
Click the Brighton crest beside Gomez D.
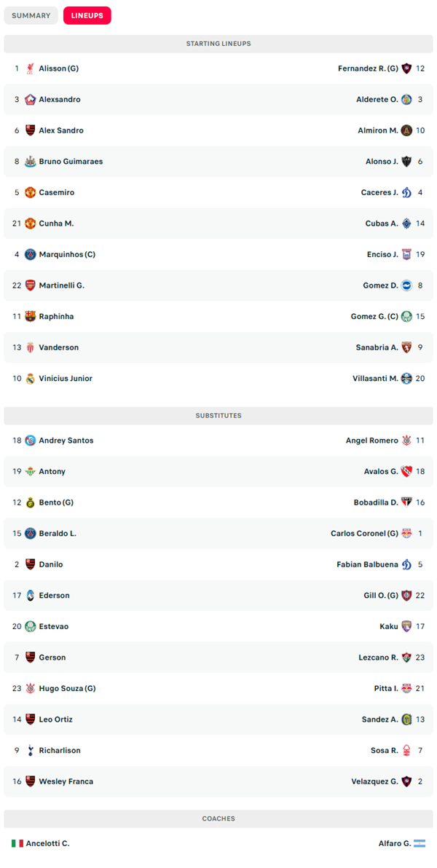(x=406, y=285)
